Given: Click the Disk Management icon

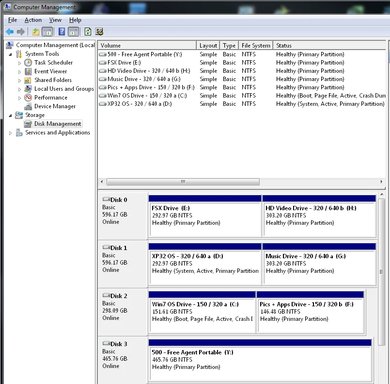Looking at the screenshot, I should click(28, 124).
